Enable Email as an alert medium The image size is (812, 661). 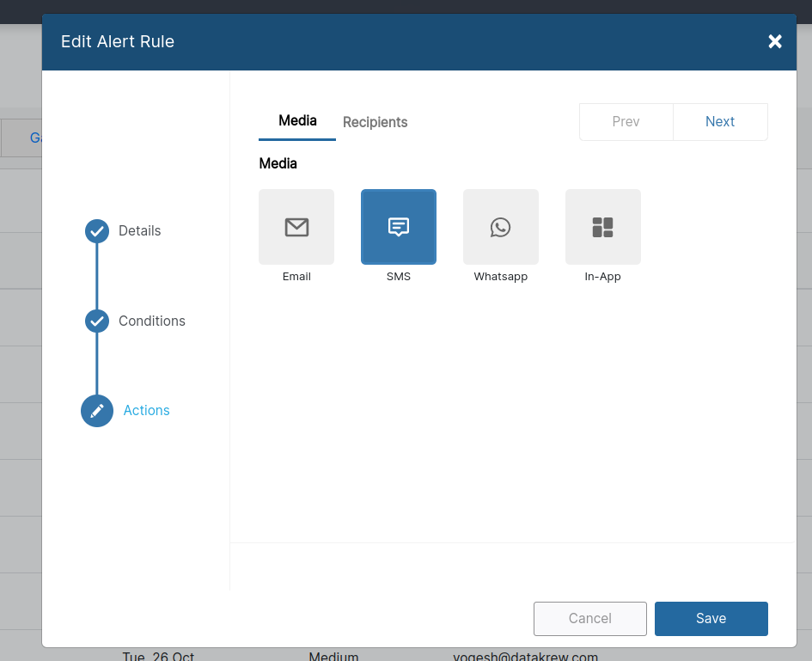pyautogui.click(x=296, y=227)
